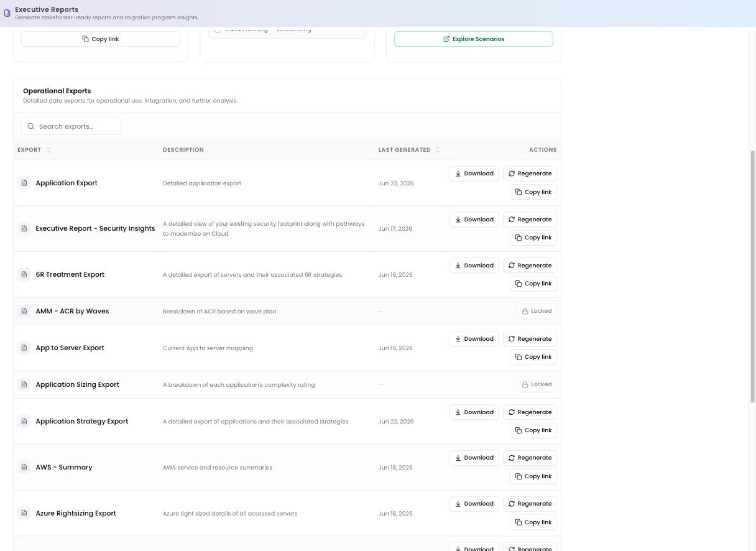Copy link for Executive Report - Security Insights
This screenshot has height=551, width=756.
pyautogui.click(x=533, y=238)
